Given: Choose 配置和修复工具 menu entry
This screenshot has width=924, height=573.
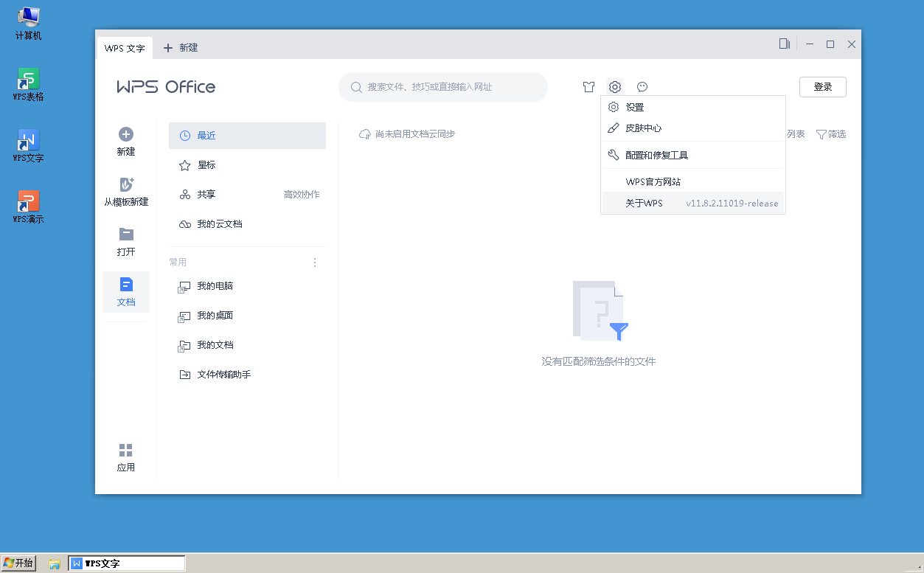Looking at the screenshot, I should pos(693,156).
